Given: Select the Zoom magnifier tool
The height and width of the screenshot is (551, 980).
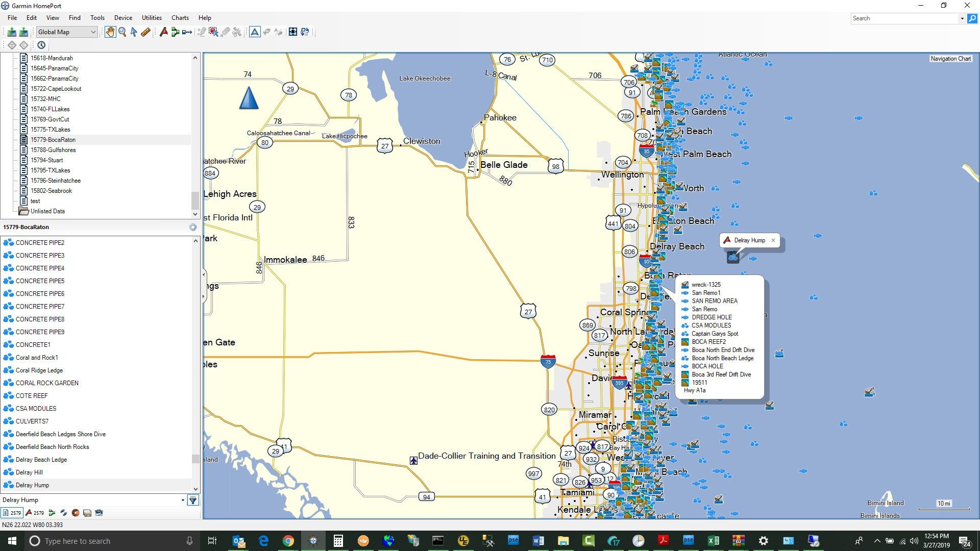Looking at the screenshot, I should [x=122, y=32].
